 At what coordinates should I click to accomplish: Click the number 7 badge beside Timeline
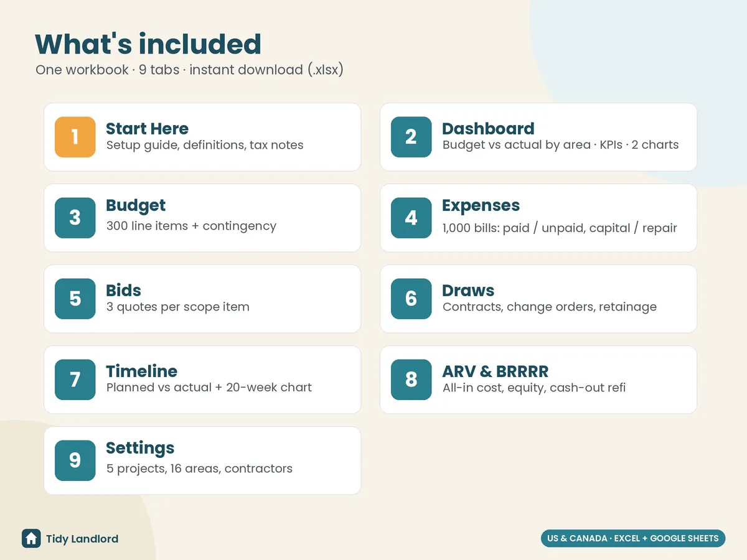click(75, 380)
